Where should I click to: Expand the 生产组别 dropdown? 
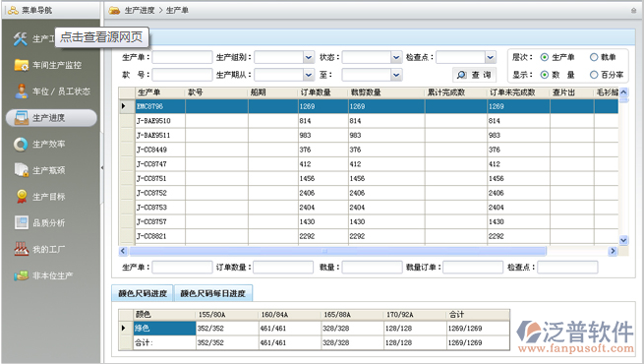pyautogui.click(x=309, y=57)
